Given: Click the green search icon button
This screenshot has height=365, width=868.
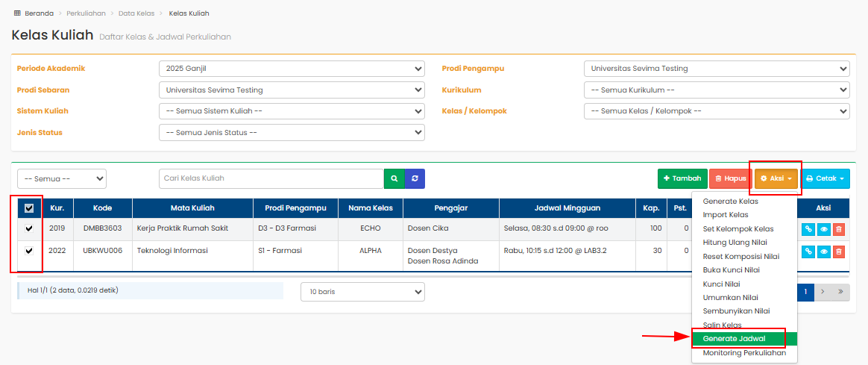Looking at the screenshot, I should tap(394, 178).
